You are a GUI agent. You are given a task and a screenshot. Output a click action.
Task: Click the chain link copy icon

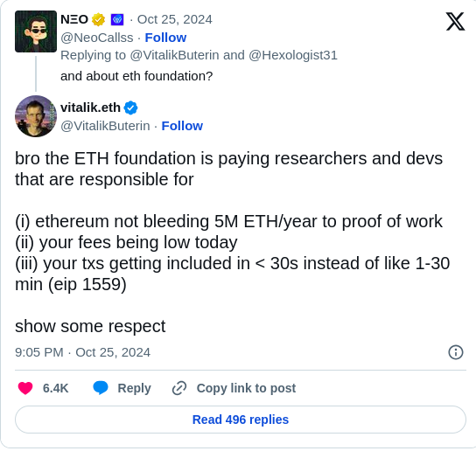(x=179, y=388)
